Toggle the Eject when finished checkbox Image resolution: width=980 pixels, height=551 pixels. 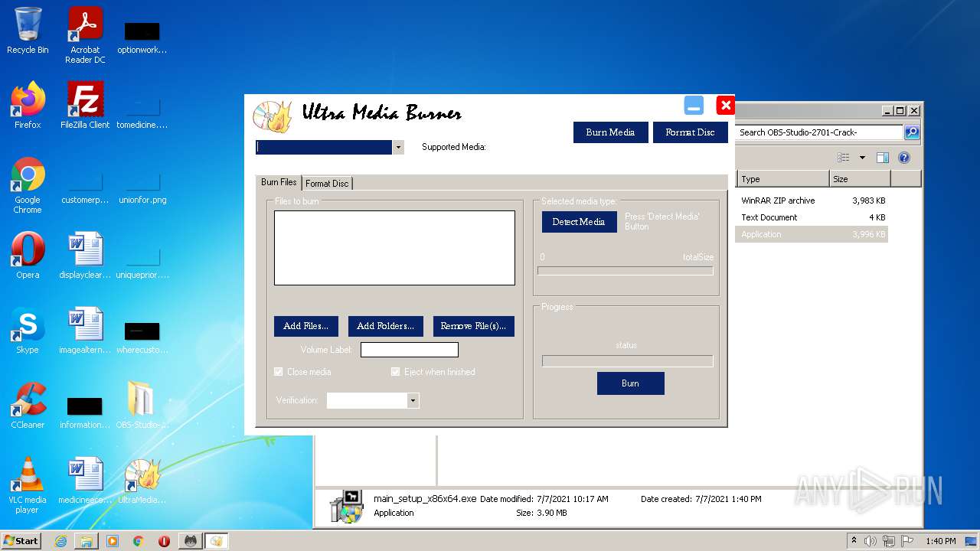pos(396,372)
